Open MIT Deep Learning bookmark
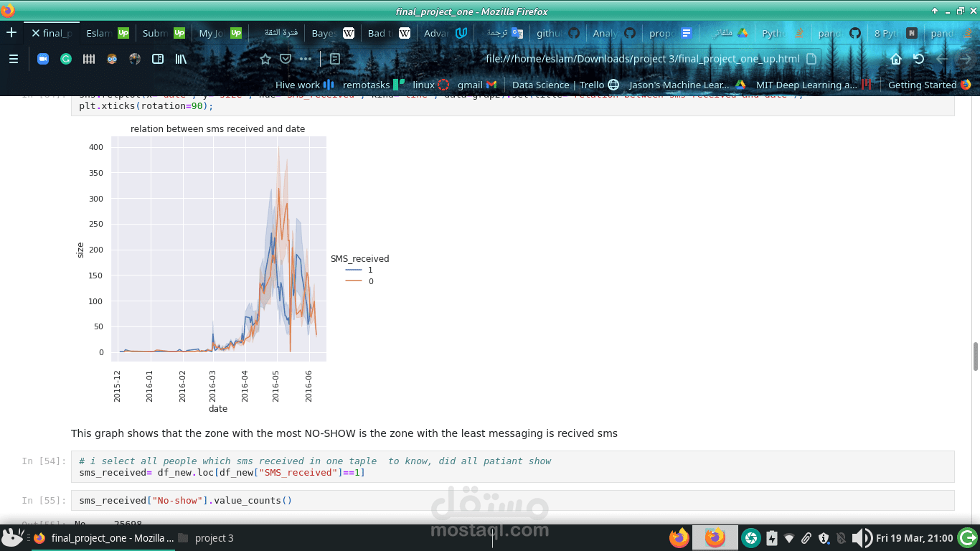 (814, 85)
